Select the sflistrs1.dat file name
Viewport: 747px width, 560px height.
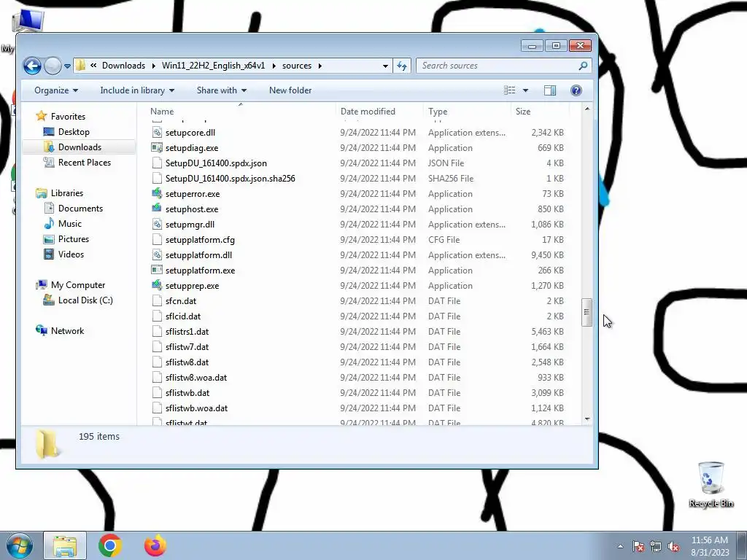tap(187, 332)
